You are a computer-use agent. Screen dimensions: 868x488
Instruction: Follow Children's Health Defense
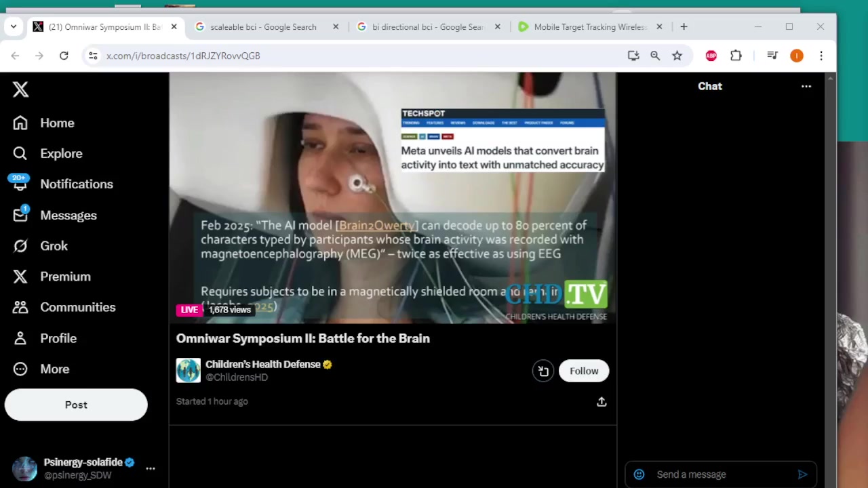coord(584,371)
